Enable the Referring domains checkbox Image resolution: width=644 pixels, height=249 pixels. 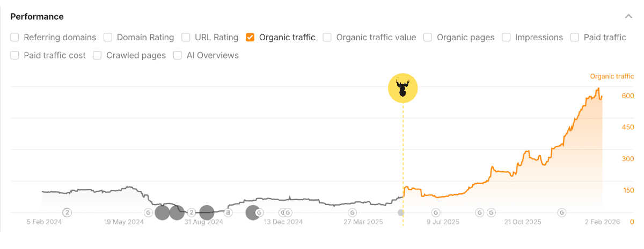point(14,38)
